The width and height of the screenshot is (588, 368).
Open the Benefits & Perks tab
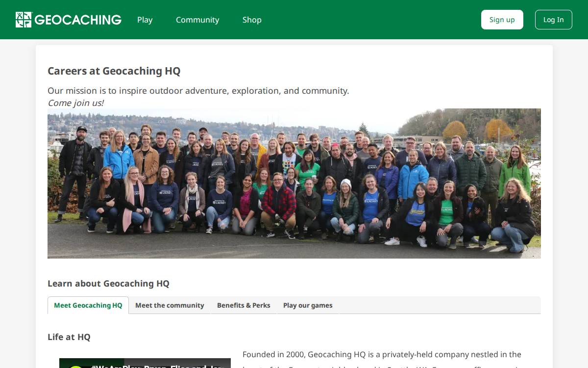pos(244,305)
